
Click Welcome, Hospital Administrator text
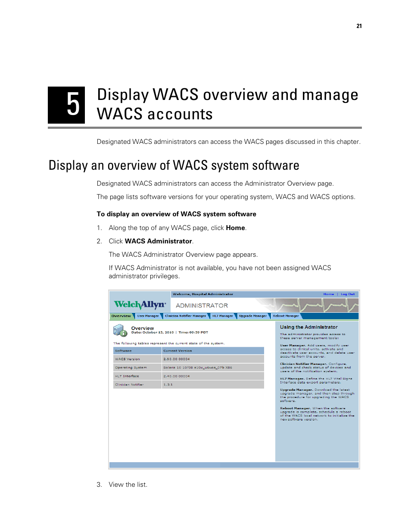pyautogui.click(x=203, y=294)
